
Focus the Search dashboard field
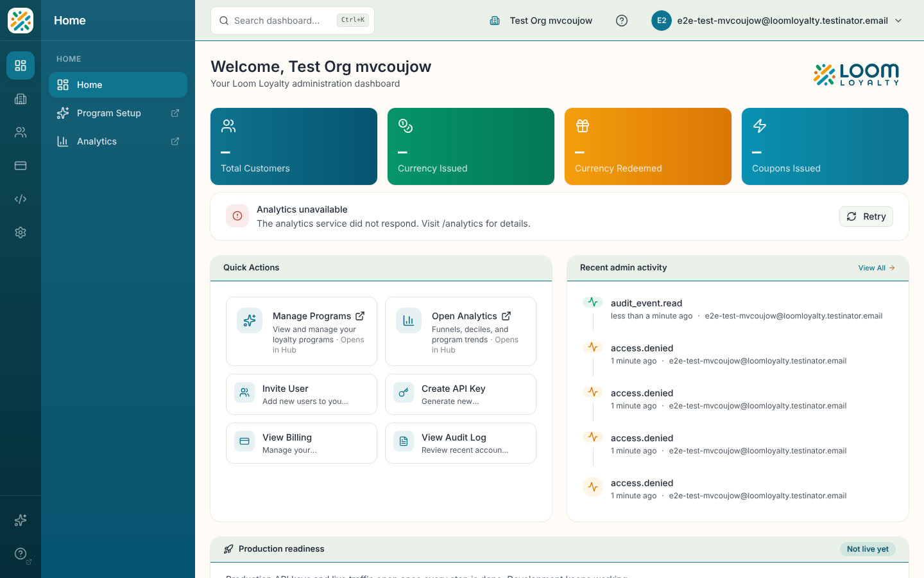[x=293, y=21]
